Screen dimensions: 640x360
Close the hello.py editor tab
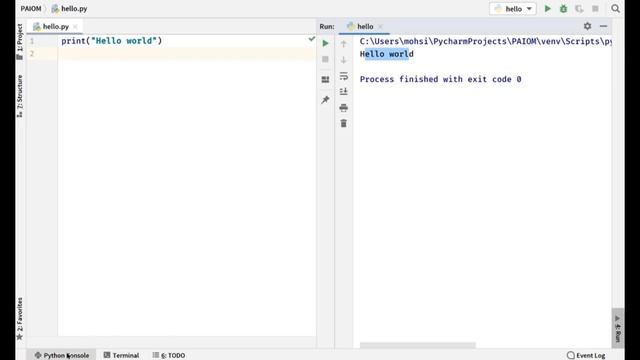(x=76, y=27)
